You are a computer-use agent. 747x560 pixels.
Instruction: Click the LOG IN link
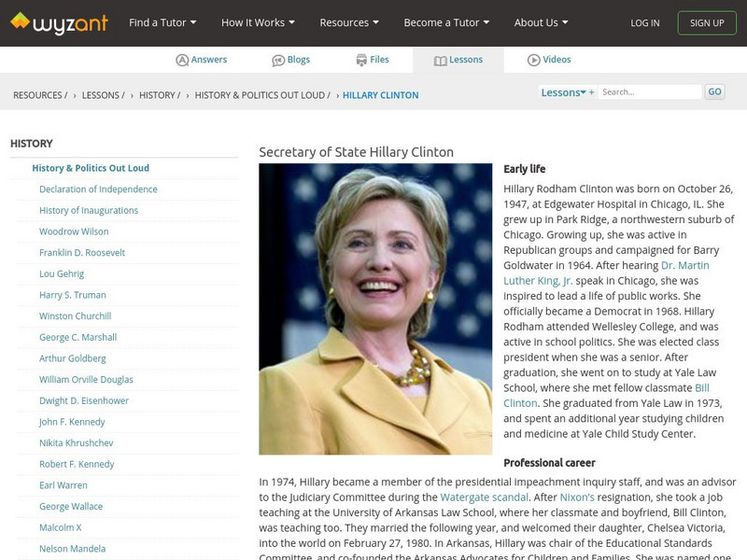tap(645, 22)
